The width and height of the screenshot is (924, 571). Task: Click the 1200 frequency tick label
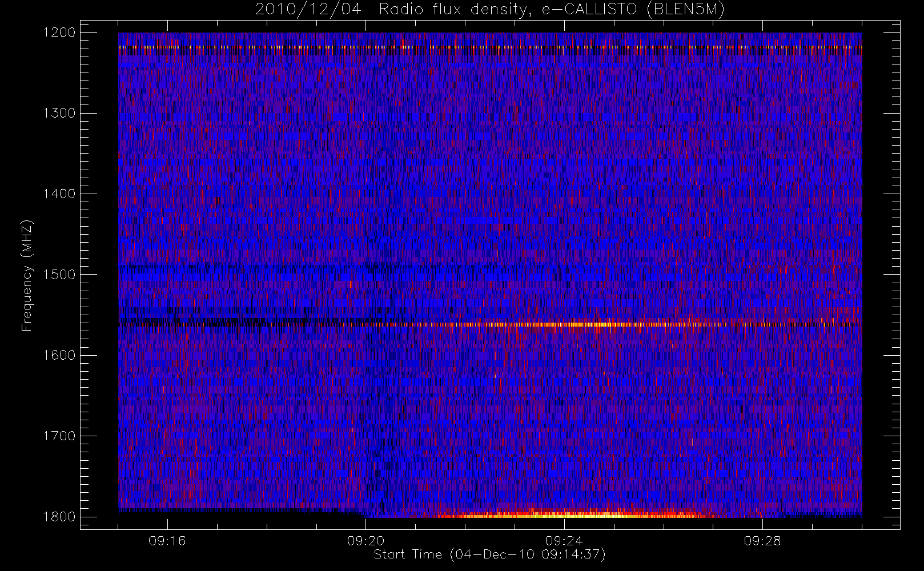point(59,33)
